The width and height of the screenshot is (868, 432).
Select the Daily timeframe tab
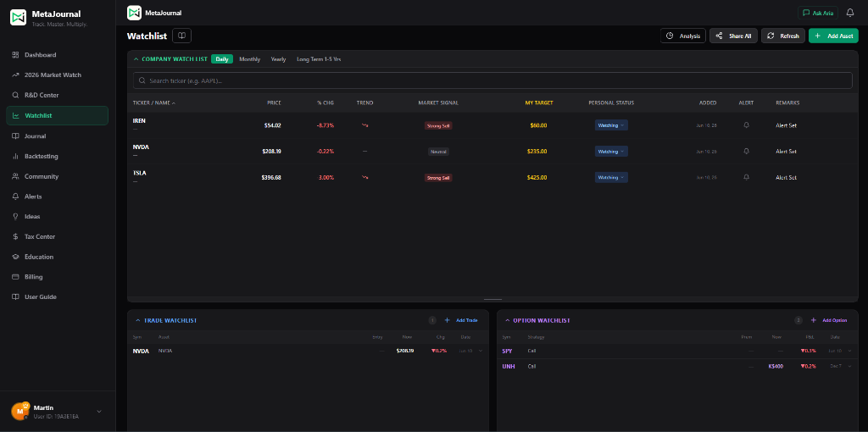(222, 58)
